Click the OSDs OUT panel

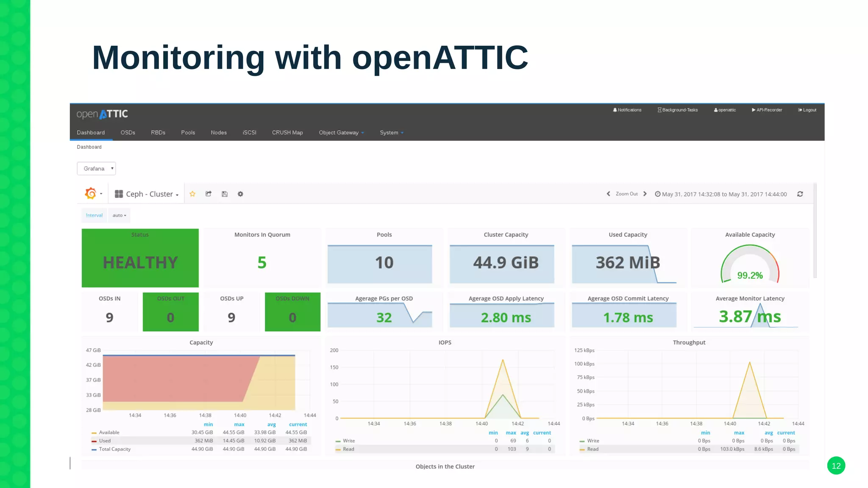click(x=170, y=312)
